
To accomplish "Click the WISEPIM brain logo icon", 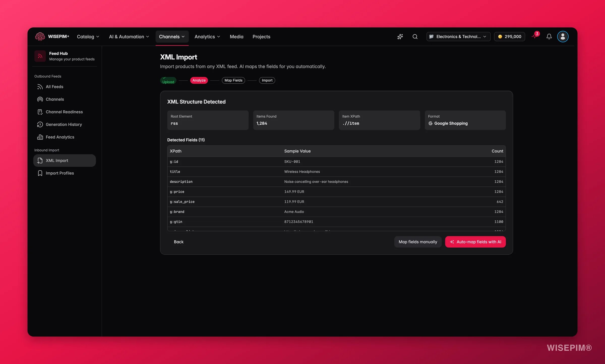I will pyautogui.click(x=40, y=37).
